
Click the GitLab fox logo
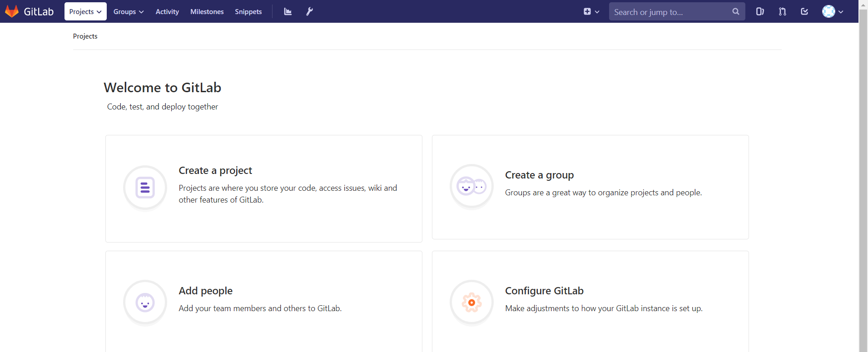pos(12,11)
